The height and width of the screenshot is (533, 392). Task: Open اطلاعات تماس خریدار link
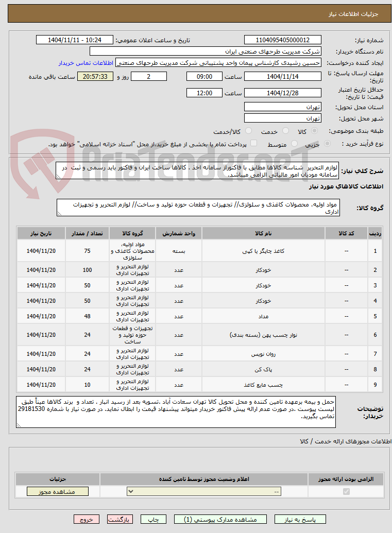(x=86, y=63)
